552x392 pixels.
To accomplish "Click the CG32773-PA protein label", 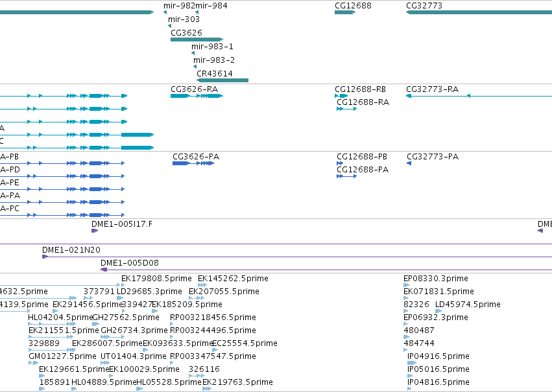I will point(433,156).
